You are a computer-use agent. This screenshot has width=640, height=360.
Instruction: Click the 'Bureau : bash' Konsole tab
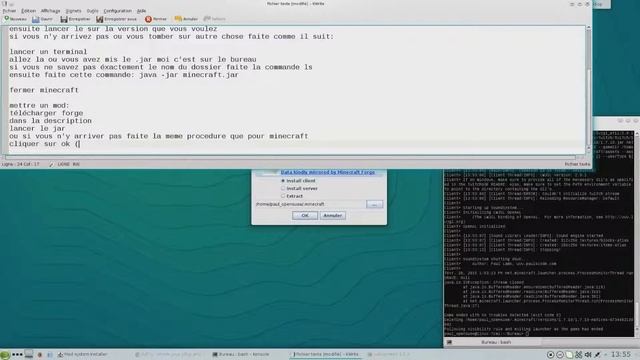(496, 342)
